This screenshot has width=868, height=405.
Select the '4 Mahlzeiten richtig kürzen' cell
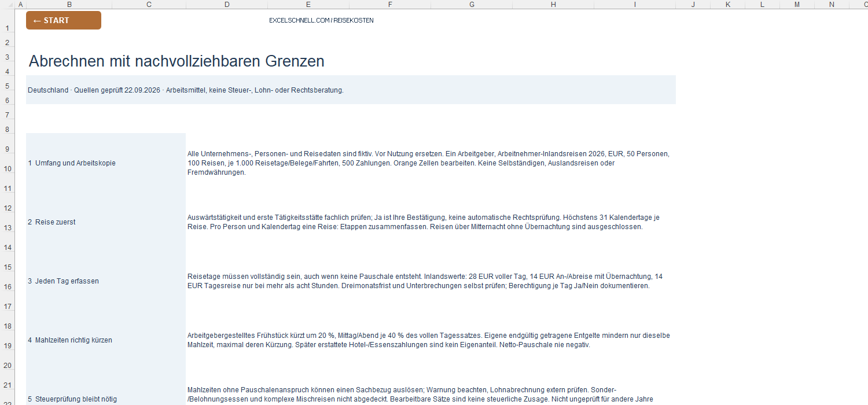(x=106, y=340)
